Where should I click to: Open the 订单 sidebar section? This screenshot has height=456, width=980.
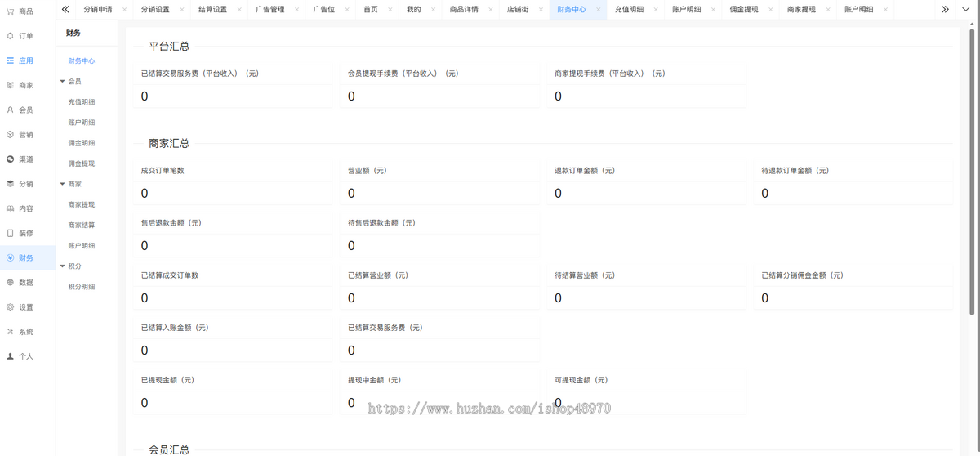[26, 36]
